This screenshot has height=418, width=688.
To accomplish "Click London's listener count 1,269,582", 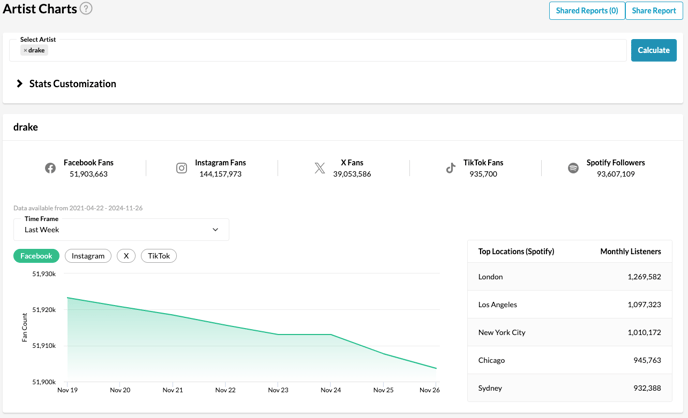I will pyautogui.click(x=644, y=277).
